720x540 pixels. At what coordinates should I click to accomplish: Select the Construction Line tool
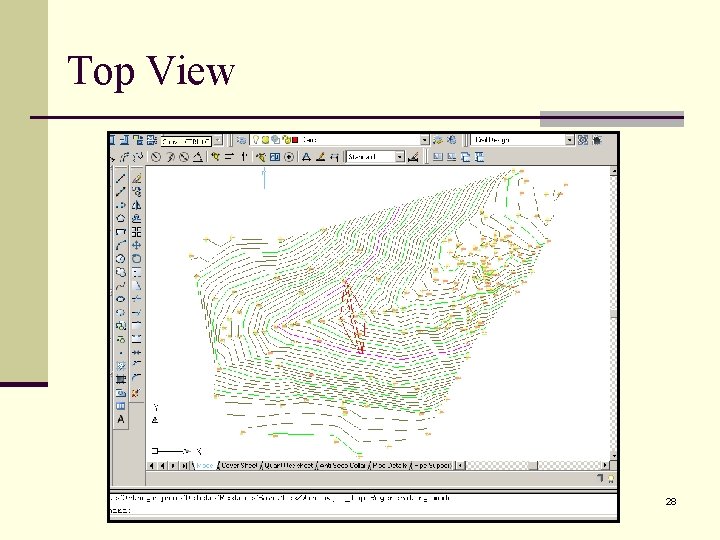pos(121,191)
